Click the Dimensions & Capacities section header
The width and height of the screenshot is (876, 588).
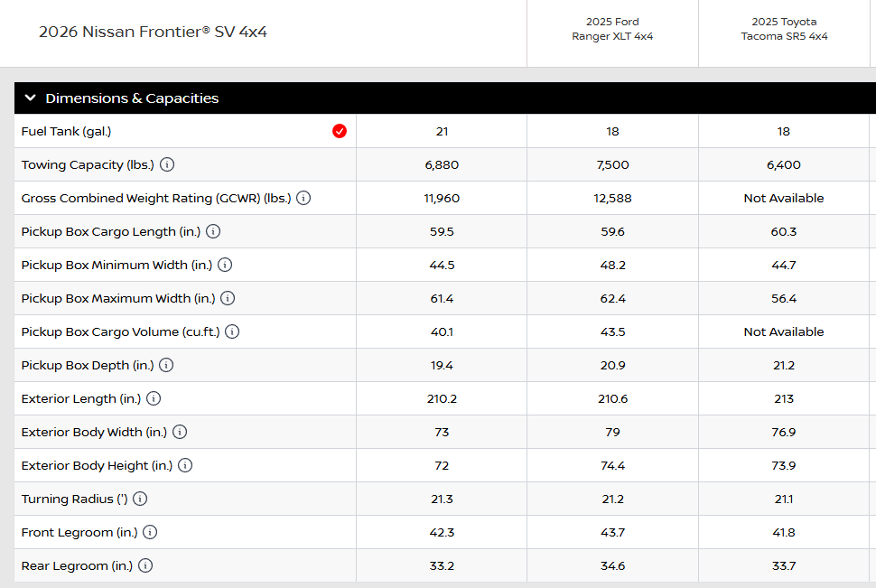click(132, 98)
